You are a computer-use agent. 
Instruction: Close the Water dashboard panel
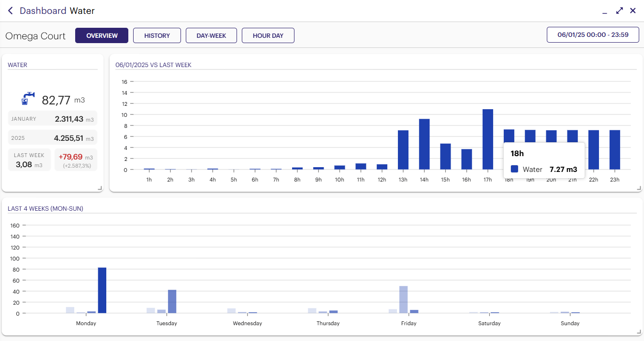[633, 11]
